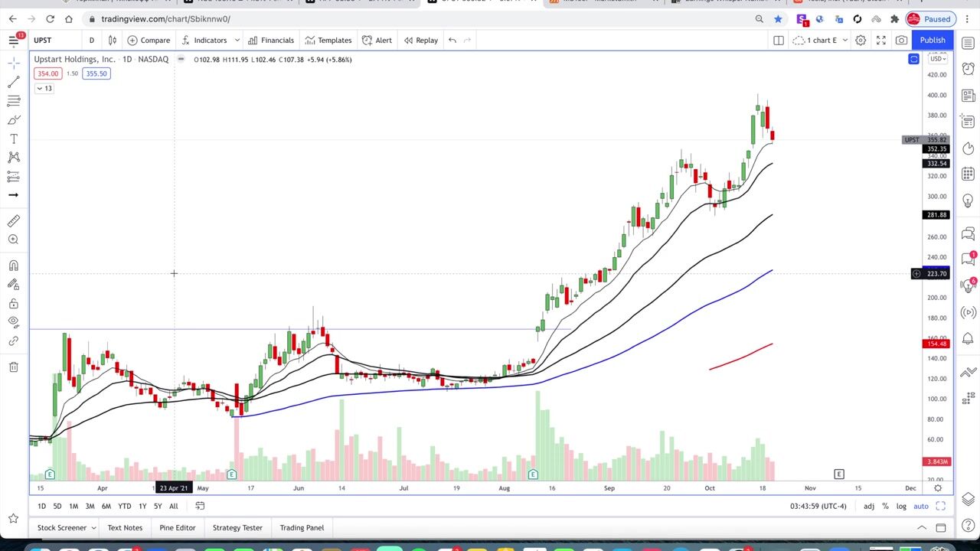Set the time range to 5Y

pos(158,506)
